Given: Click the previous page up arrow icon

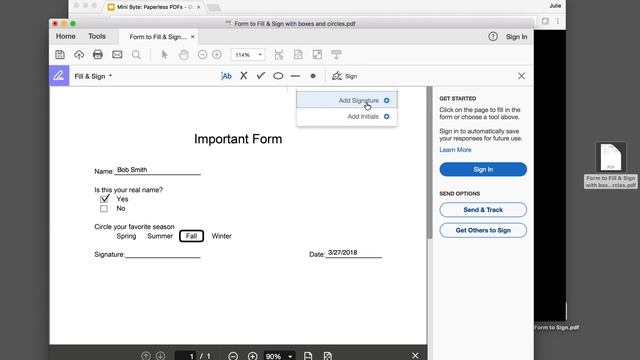Looking at the screenshot, I should 146,356.
